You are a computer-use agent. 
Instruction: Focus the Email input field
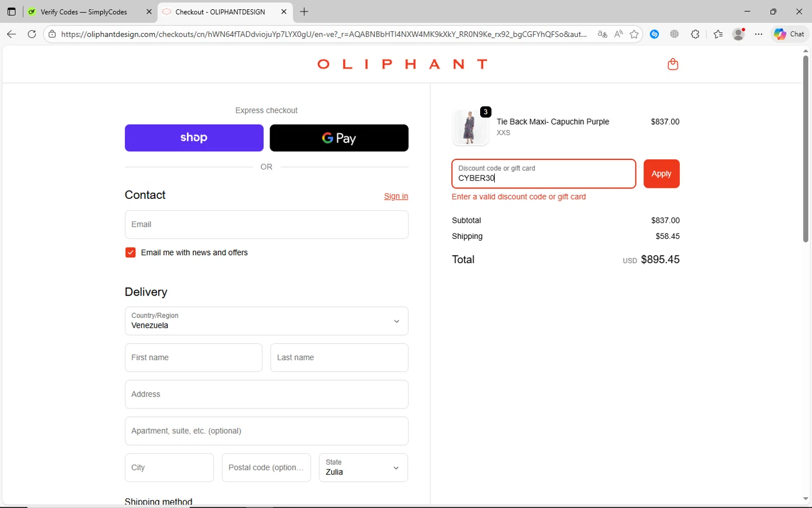266,224
